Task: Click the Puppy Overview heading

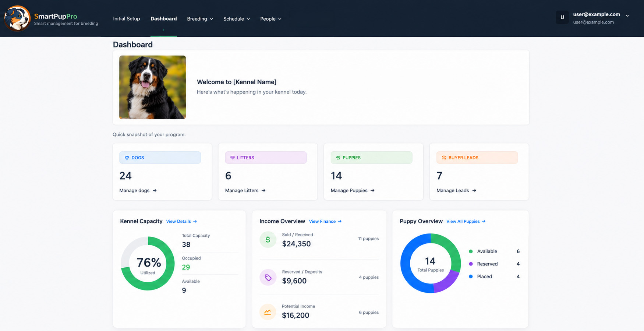Action: pyautogui.click(x=421, y=221)
